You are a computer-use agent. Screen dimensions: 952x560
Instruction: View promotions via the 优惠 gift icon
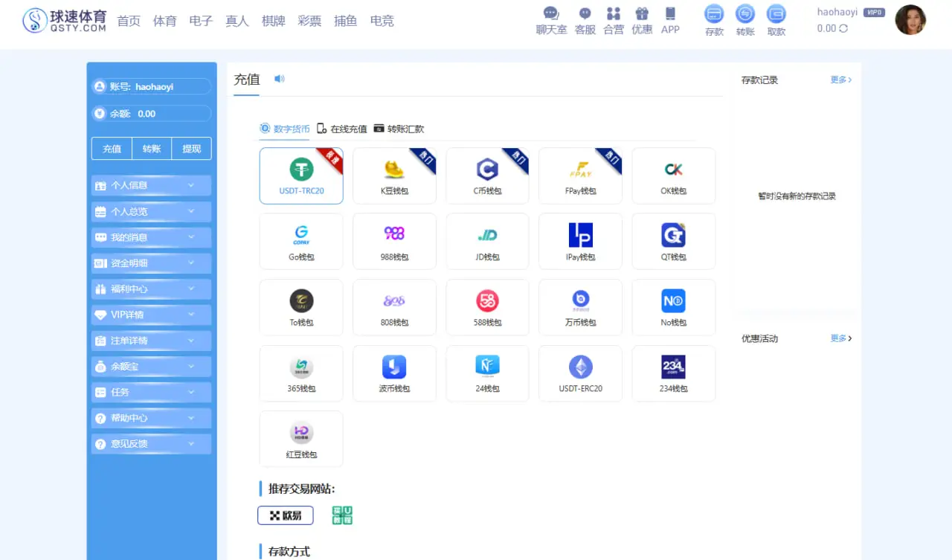[x=641, y=20]
